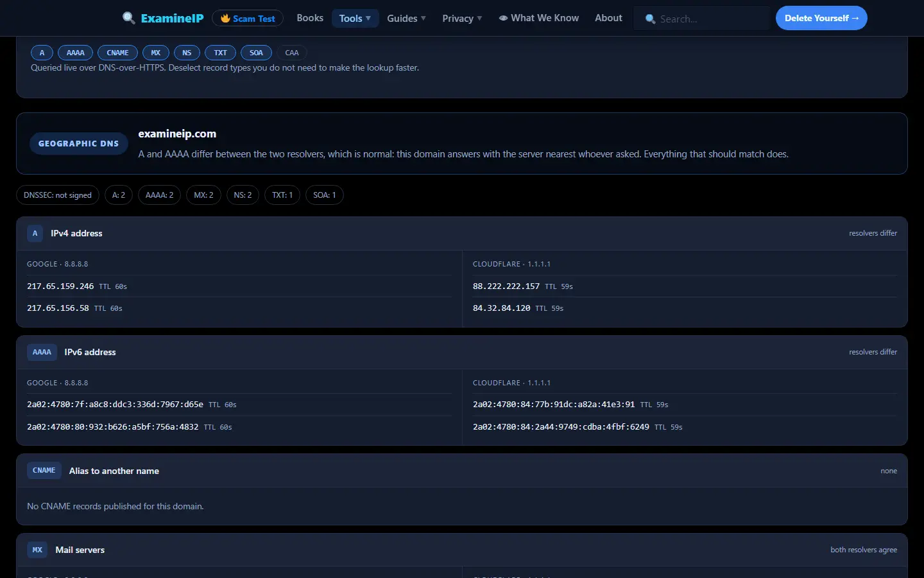
Task: Click the GEOGRAPHIC DNS badge
Action: pos(79,144)
